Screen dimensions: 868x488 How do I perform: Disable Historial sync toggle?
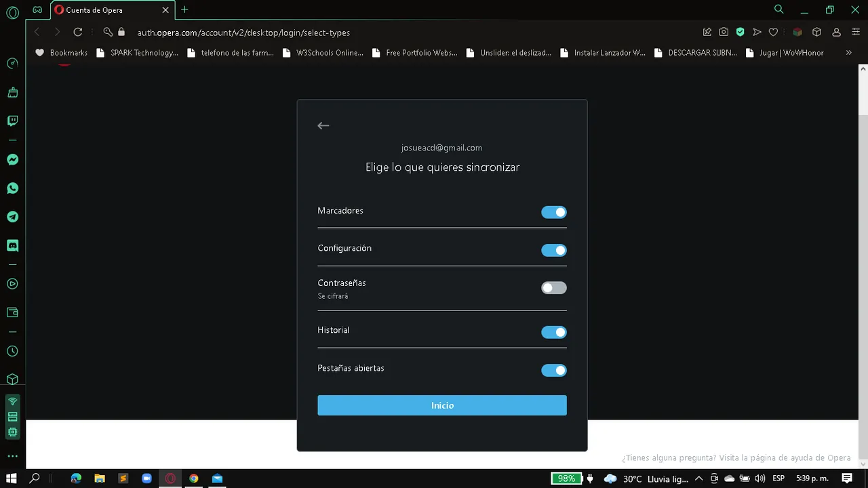[554, 332]
